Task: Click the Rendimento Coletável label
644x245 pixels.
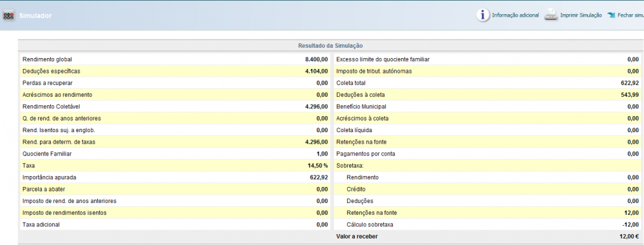Action: (x=52, y=106)
